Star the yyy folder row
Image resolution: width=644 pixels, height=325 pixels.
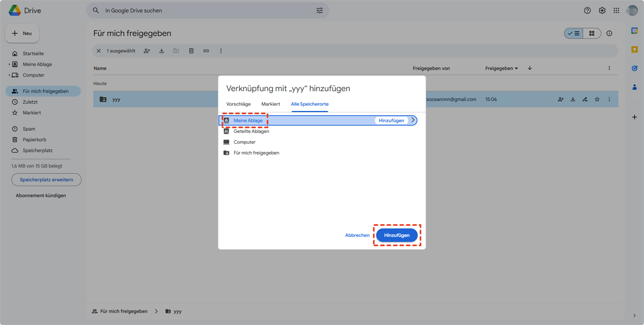click(x=597, y=99)
